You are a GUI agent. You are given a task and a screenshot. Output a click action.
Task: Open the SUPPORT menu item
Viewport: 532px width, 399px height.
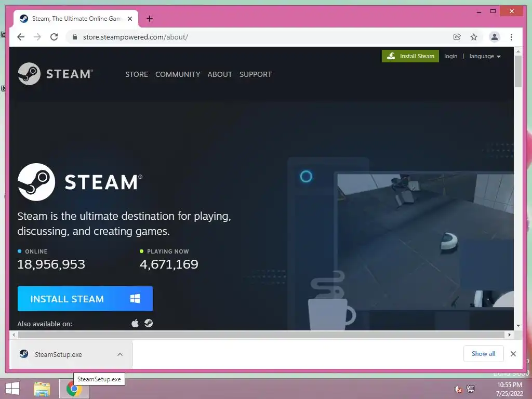(x=256, y=74)
